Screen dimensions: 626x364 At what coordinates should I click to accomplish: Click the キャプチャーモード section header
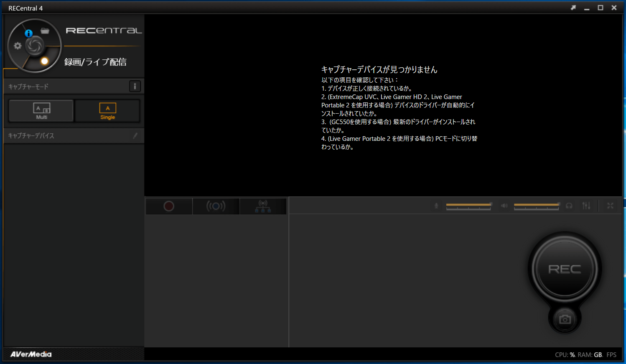coord(74,87)
